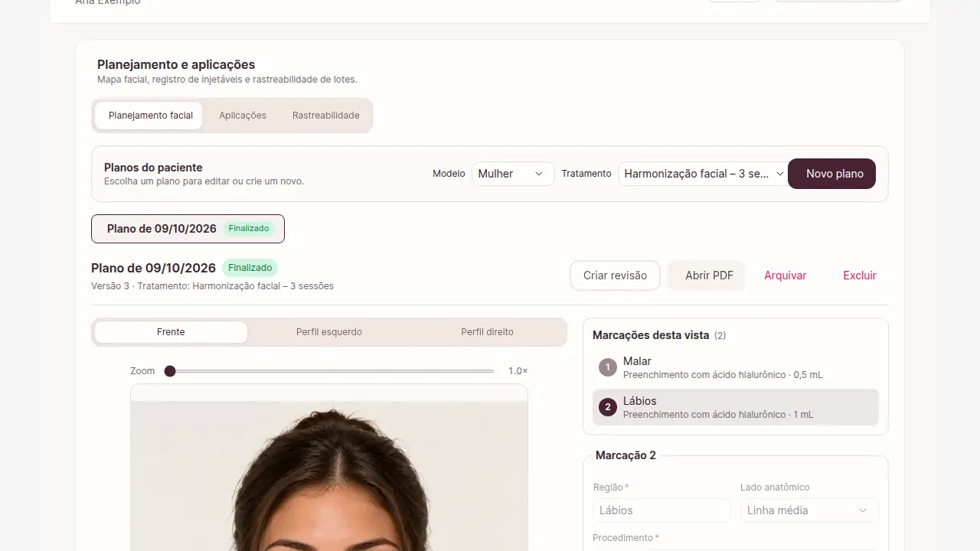The image size is (980, 551).
Task: Click the Zoom slider handle
Action: click(x=170, y=371)
